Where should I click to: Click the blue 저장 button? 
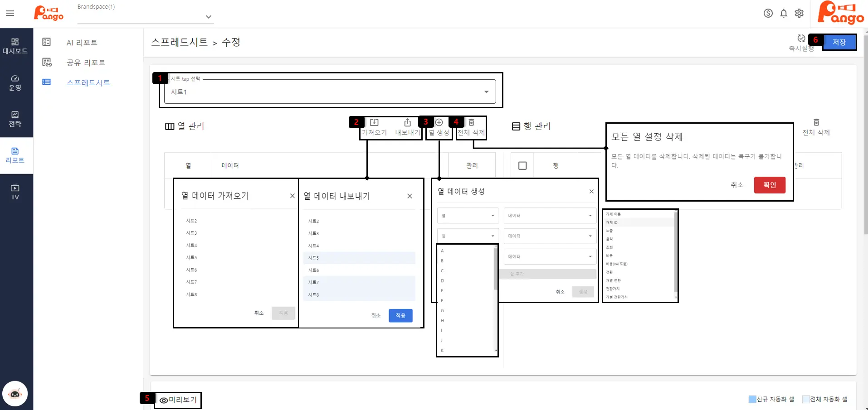(839, 42)
